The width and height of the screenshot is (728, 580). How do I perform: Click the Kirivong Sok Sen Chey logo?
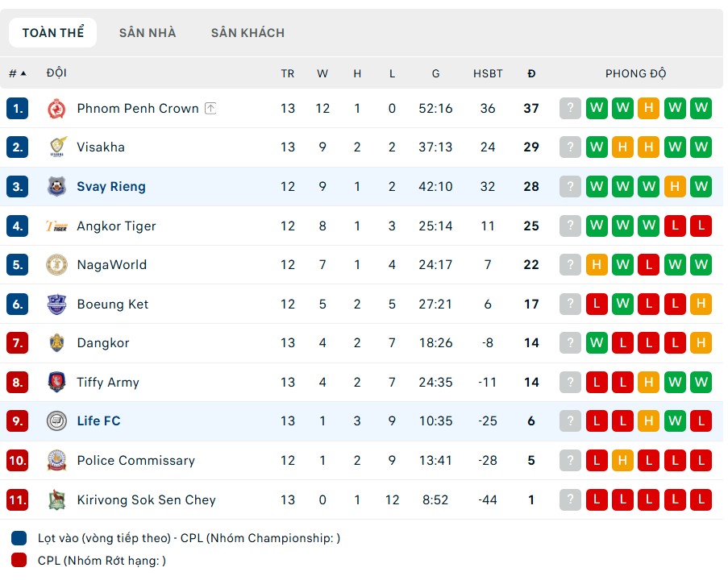(x=56, y=500)
